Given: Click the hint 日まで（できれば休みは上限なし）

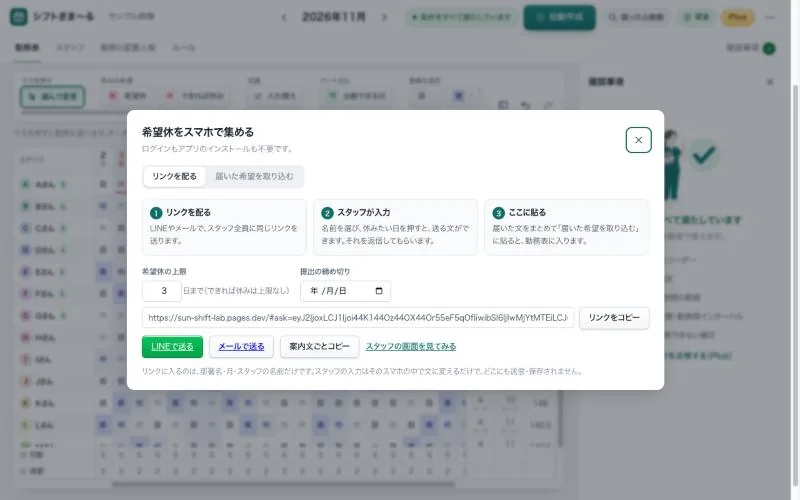Looking at the screenshot, I should [x=236, y=291].
